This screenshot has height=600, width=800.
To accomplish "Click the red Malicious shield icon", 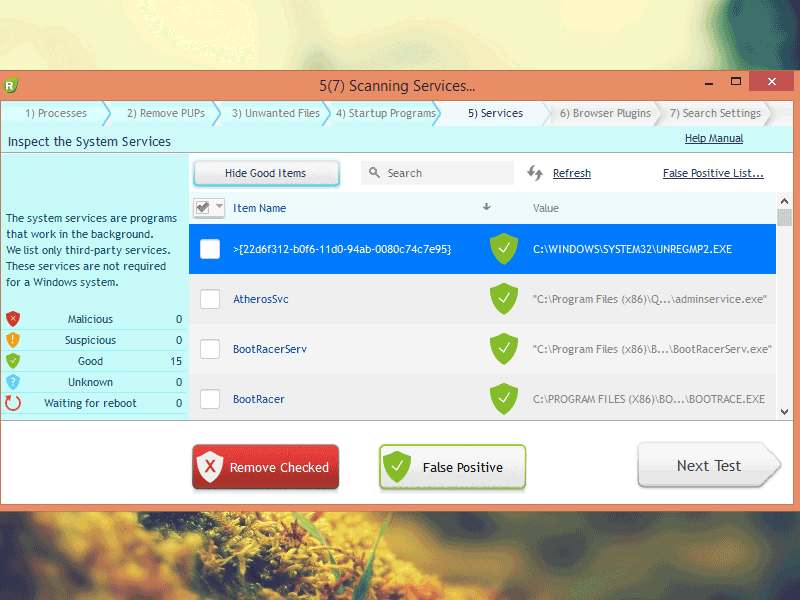I will [13, 319].
